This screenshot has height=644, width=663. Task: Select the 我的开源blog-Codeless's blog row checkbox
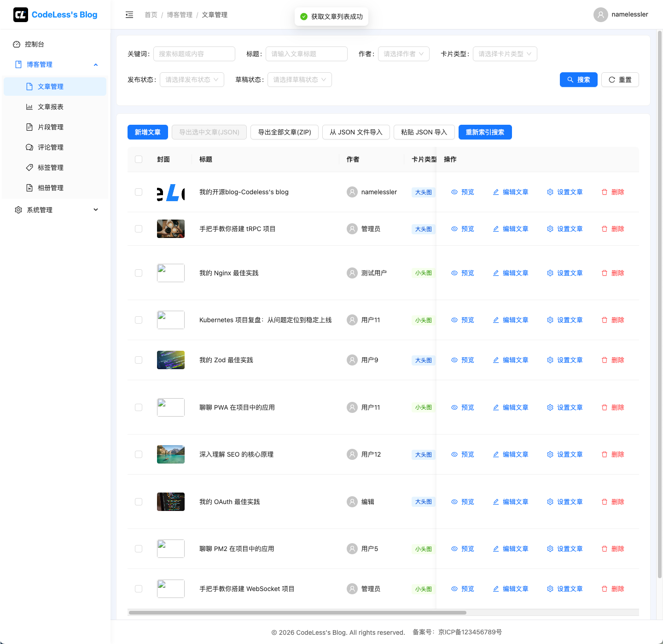[x=139, y=192]
